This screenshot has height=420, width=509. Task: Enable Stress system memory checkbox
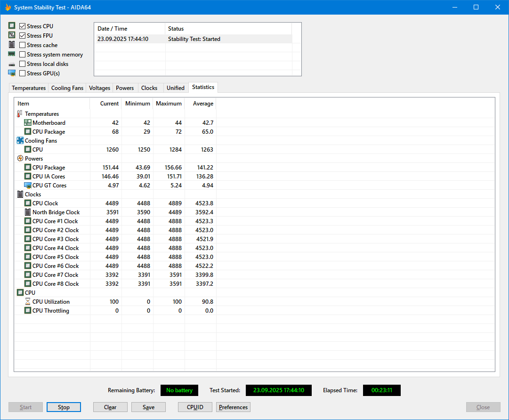tap(23, 55)
